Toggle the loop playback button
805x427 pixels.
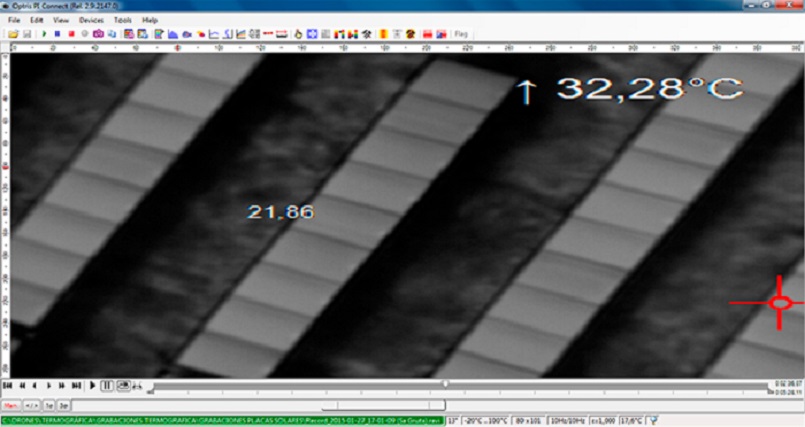(x=124, y=386)
